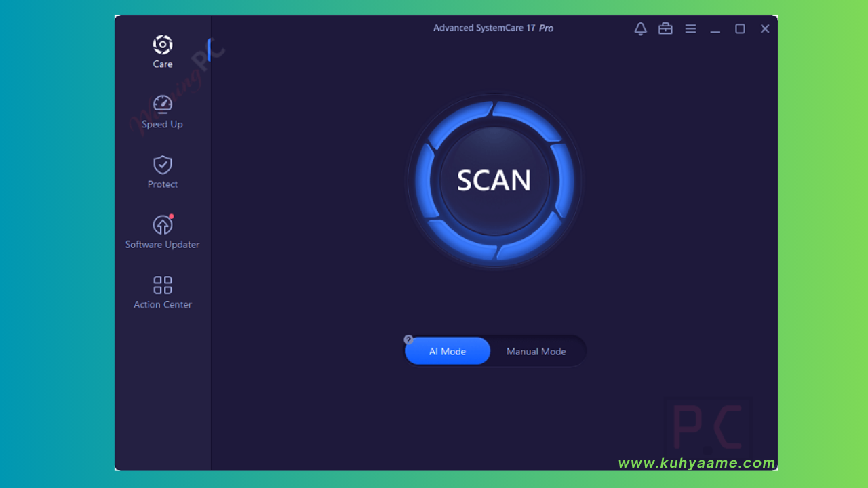Viewport: 868px width, 488px height.
Task: Open the Action Center grid icon
Action: coord(162,285)
